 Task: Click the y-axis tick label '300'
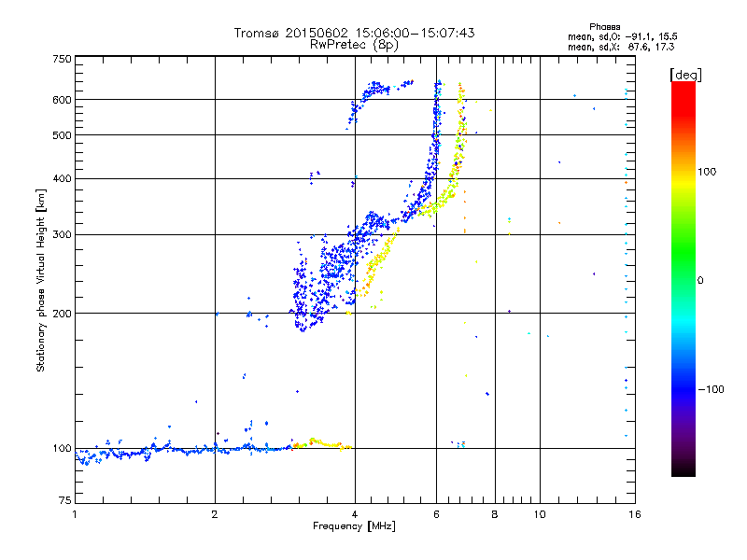point(62,235)
